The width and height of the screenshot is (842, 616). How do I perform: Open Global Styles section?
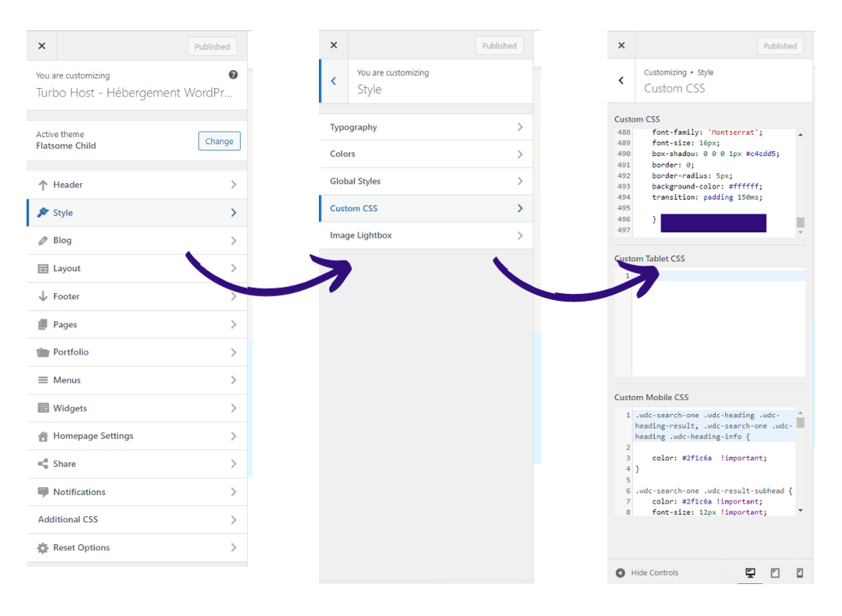[426, 182]
